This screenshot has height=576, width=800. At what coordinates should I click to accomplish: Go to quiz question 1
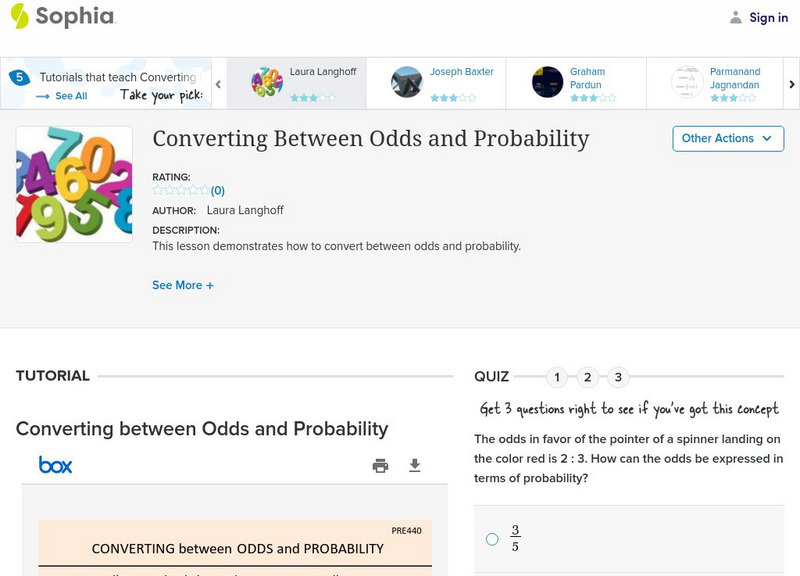click(557, 377)
